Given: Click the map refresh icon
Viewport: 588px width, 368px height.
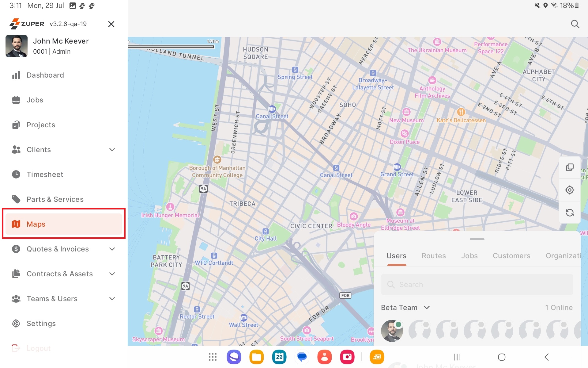Looking at the screenshot, I should tap(570, 213).
